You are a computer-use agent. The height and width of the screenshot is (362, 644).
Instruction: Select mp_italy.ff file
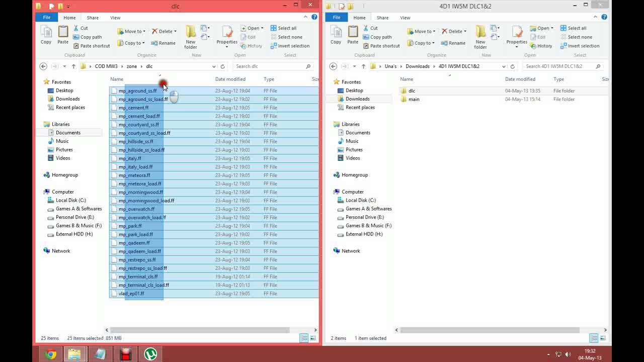(x=130, y=158)
